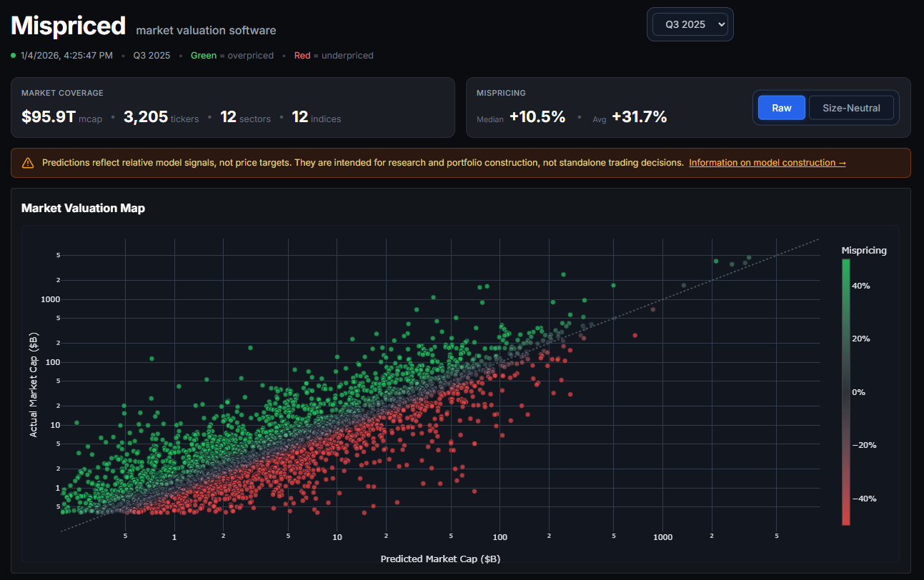Click the 'Red = underpriced' legend text

tap(333, 55)
